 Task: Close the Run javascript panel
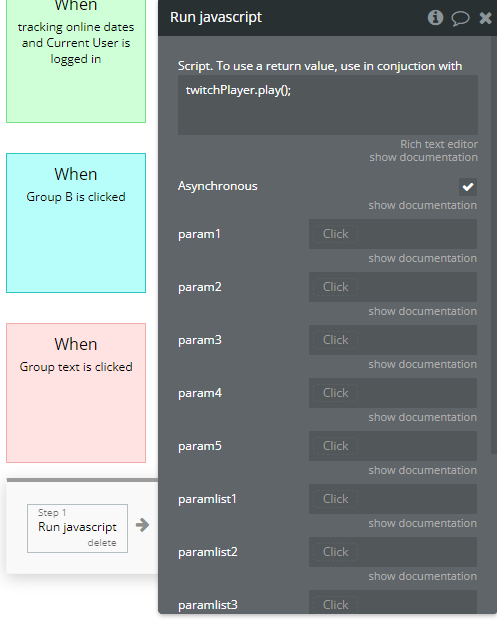pos(485,18)
